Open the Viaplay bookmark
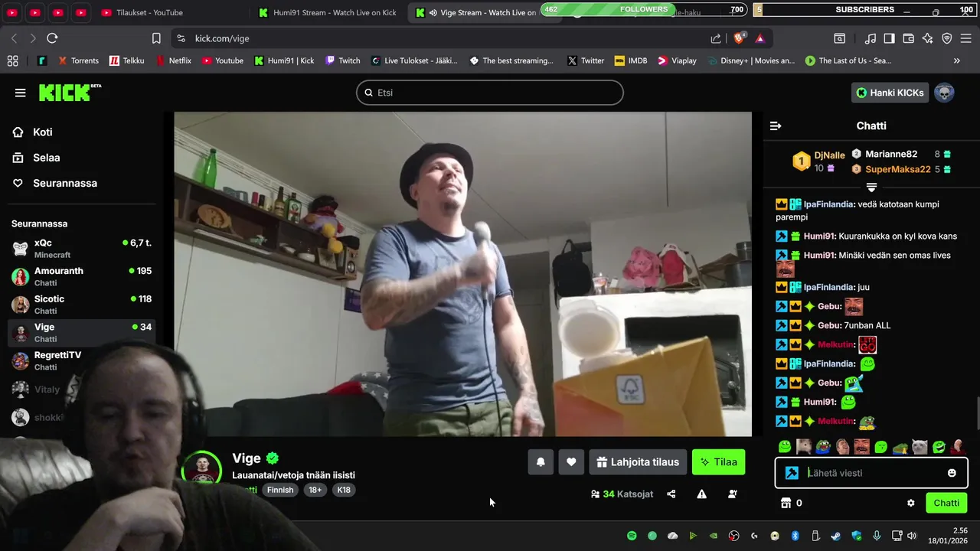The height and width of the screenshot is (551, 980). point(677,60)
